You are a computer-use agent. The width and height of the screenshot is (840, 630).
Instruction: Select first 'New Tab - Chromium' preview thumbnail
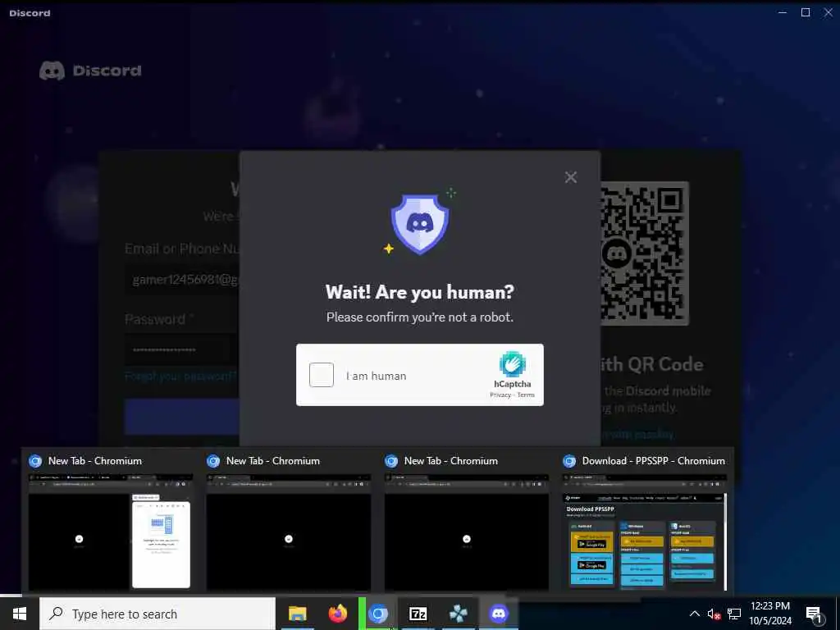111,532
